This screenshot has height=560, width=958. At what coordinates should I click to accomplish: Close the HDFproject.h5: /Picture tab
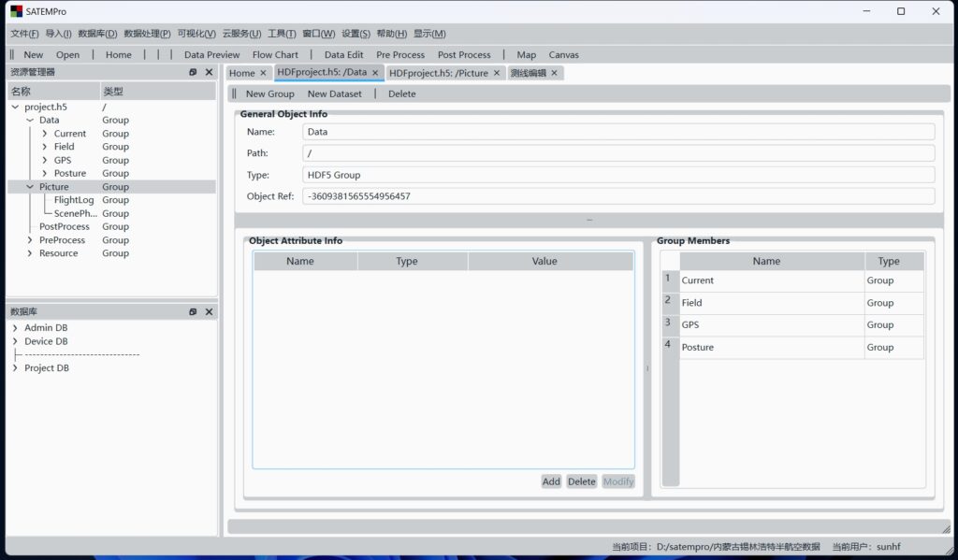coord(497,73)
